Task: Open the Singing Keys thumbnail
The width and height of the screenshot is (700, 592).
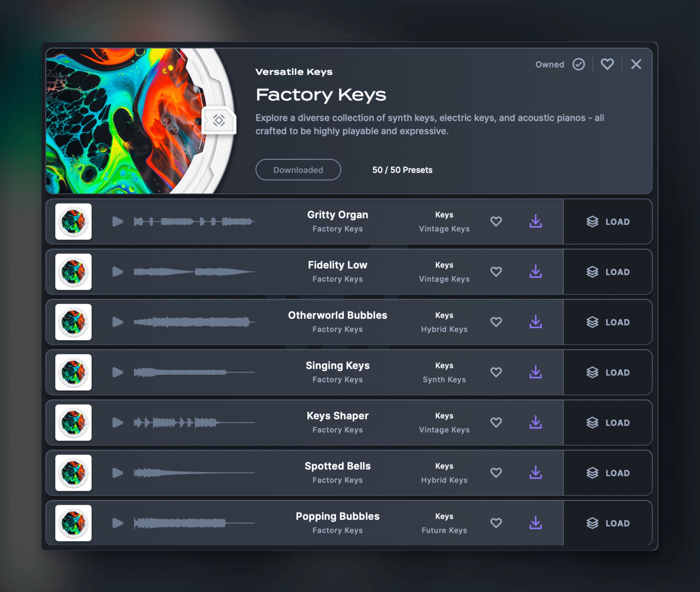Action: point(73,372)
